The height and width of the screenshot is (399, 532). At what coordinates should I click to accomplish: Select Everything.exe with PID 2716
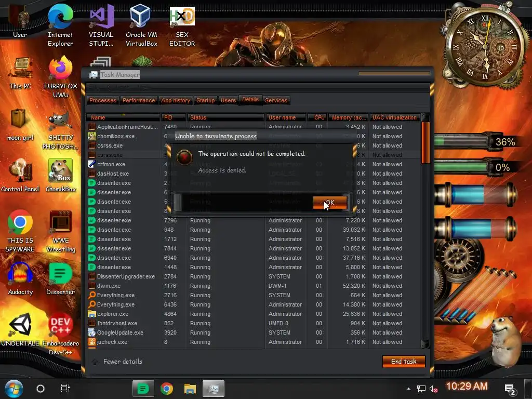pos(254,295)
